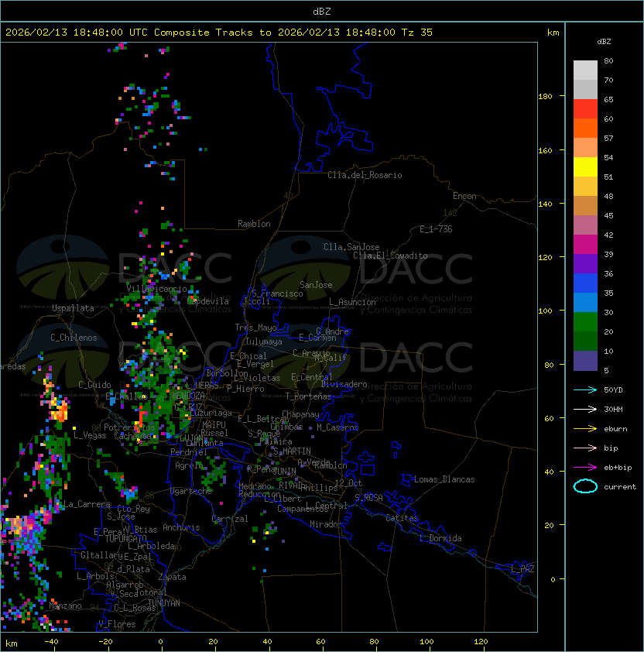Click the L_PAZ map label
The width and height of the screenshot is (644, 652).
522,569
